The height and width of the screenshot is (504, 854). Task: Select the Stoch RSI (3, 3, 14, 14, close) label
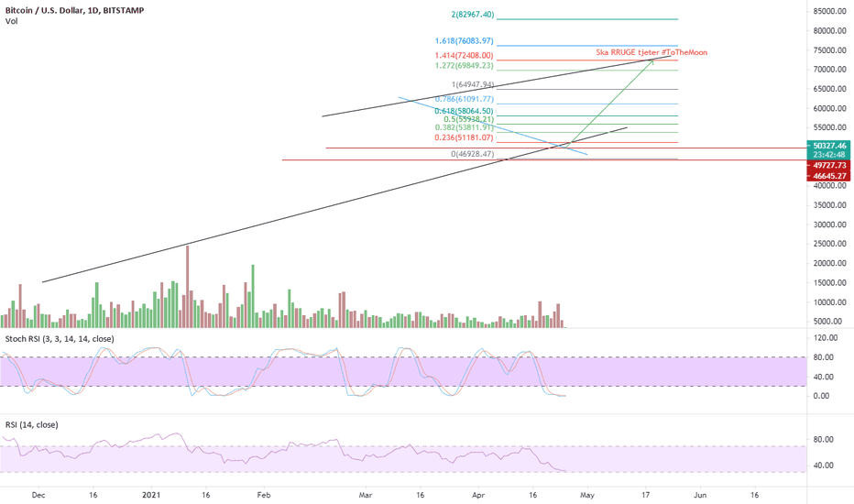tap(60, 339)
